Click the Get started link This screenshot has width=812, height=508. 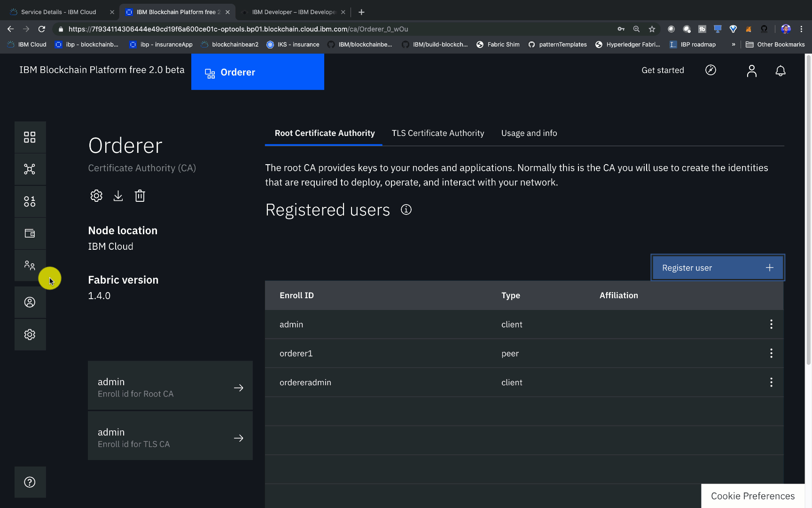pos(663,70)
